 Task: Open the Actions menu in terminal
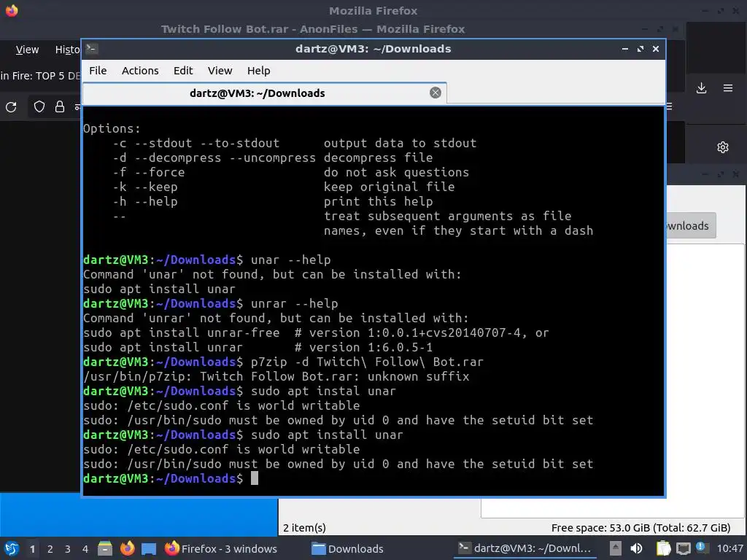pyautogui.click(x=140, y=71)
